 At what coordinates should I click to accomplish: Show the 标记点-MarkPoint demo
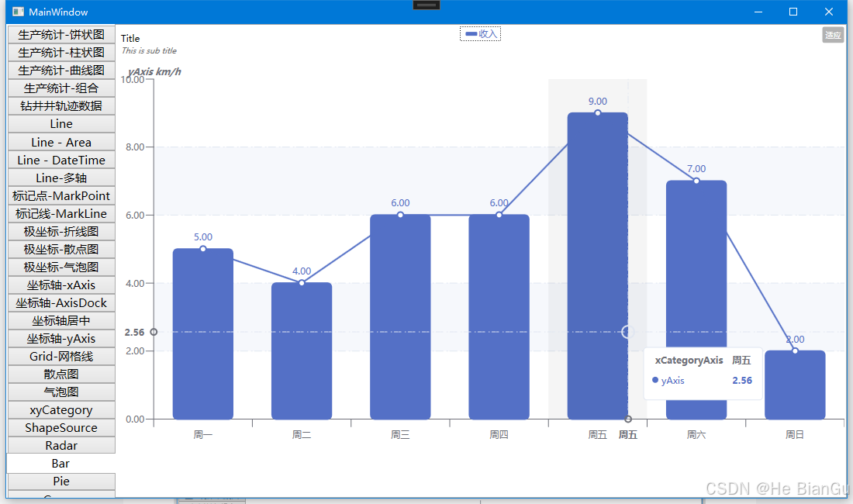(61, 195)
